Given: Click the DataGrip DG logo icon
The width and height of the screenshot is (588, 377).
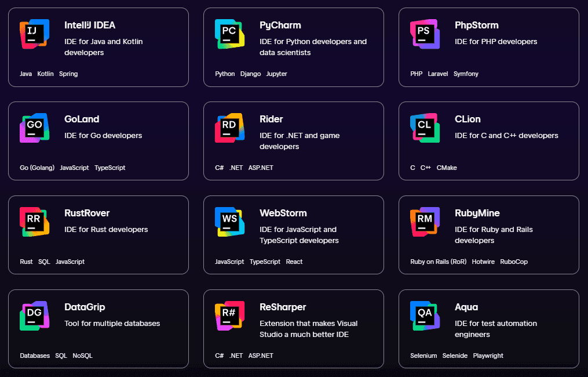Looking at the screenshot, I should pos(35,316).
